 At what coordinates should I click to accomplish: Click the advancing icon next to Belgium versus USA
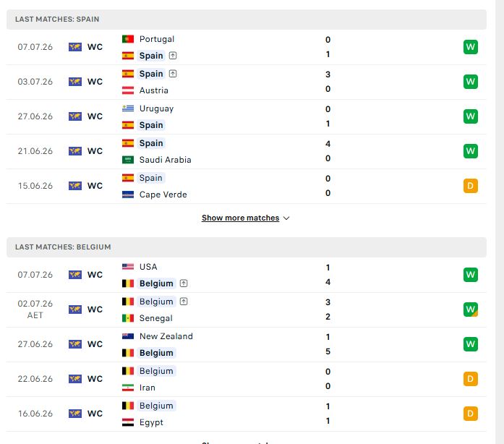click(184, 283)
